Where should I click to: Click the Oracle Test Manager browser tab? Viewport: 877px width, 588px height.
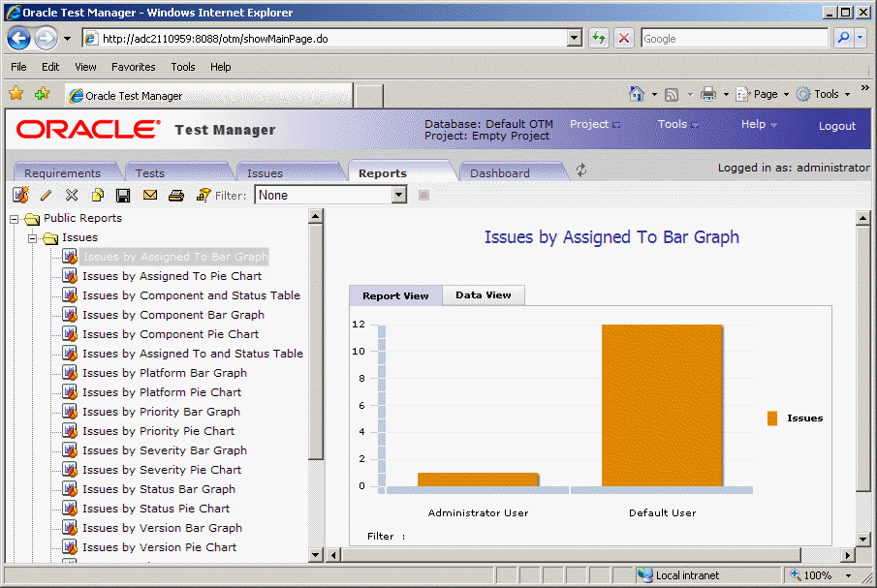click(x=209, y=96)
